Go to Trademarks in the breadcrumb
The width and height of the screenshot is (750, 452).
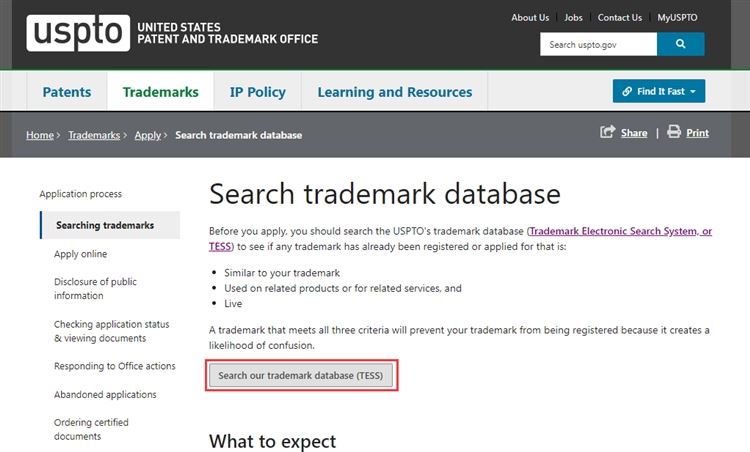pos(94,135)
